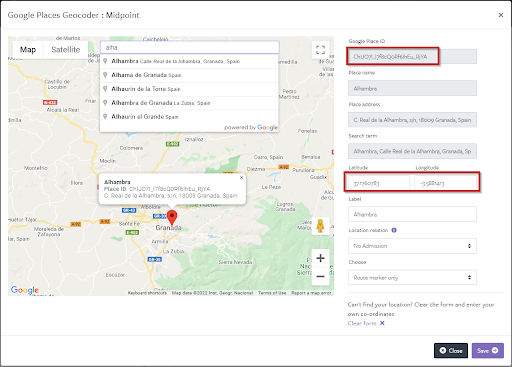Viewport: 512px width, 367px height.
Task: Click the Save button
Action: [x=487, y=351]
